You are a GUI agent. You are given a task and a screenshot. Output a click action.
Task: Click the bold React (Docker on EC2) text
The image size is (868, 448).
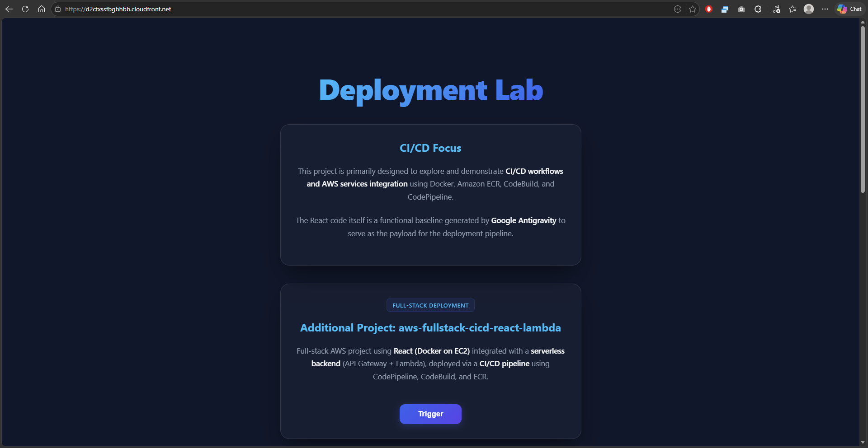click(432, 351)
